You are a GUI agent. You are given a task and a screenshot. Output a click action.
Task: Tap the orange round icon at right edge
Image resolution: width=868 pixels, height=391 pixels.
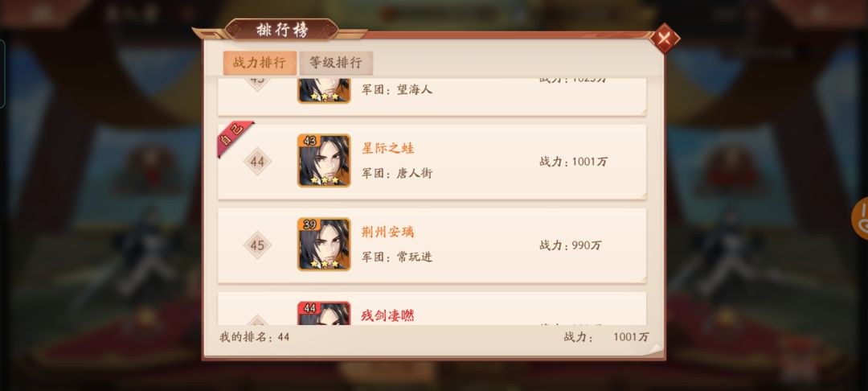(x=860, y=218)
